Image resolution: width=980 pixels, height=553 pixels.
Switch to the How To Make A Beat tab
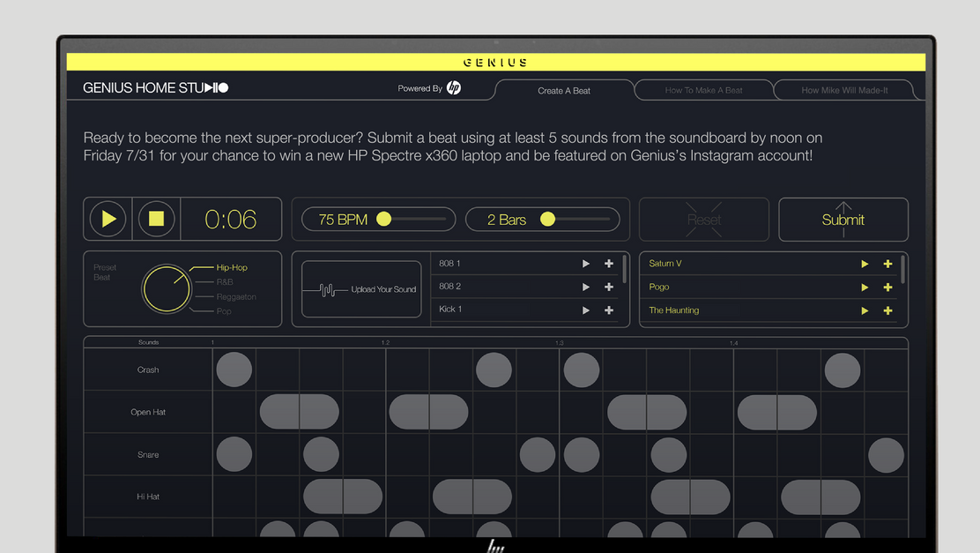pyautogui.click(x=703, y=90)
